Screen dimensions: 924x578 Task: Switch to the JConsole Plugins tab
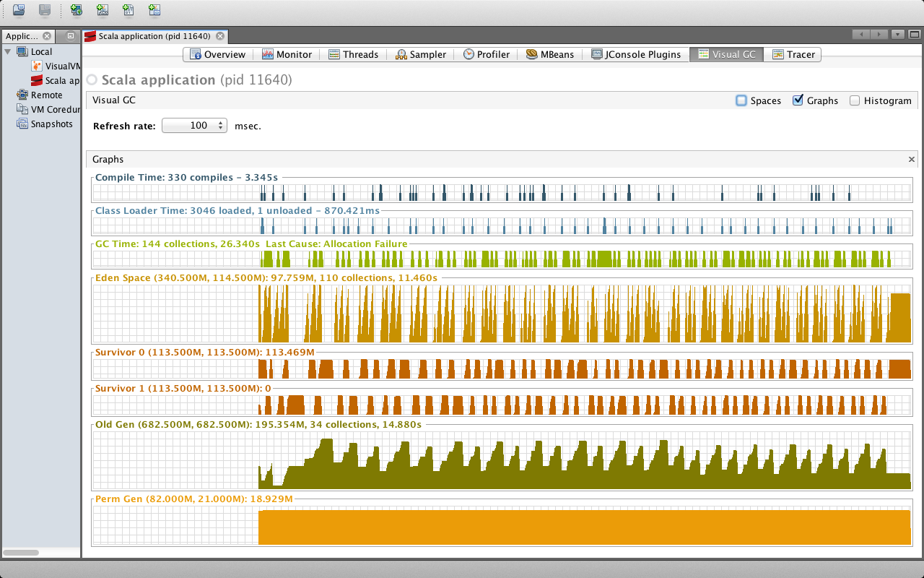point(636,54)
